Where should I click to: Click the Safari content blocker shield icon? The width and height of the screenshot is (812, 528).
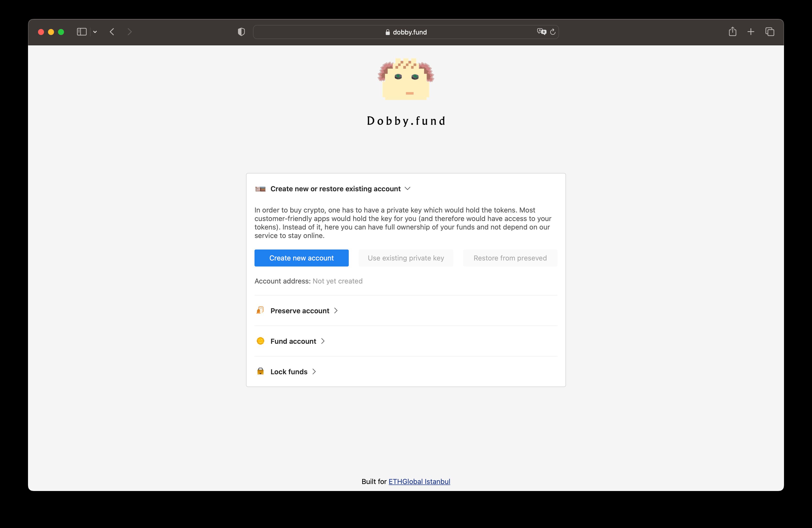coord(241,32)
